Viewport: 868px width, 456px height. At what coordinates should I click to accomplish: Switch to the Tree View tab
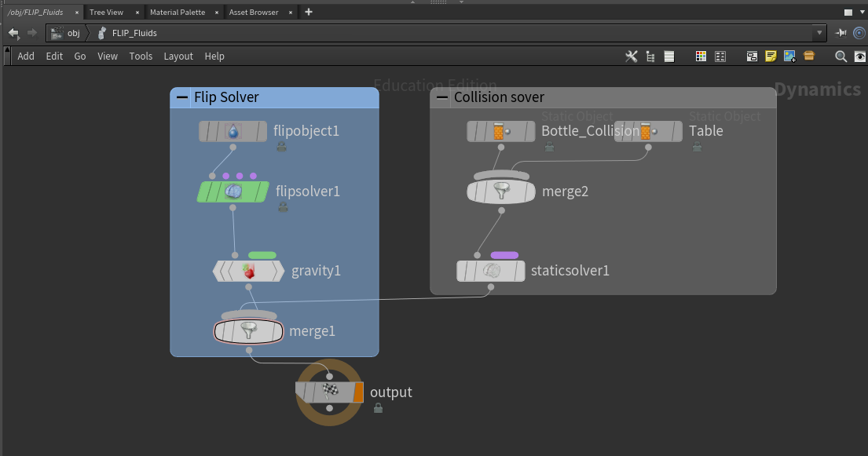coord(106,13)
